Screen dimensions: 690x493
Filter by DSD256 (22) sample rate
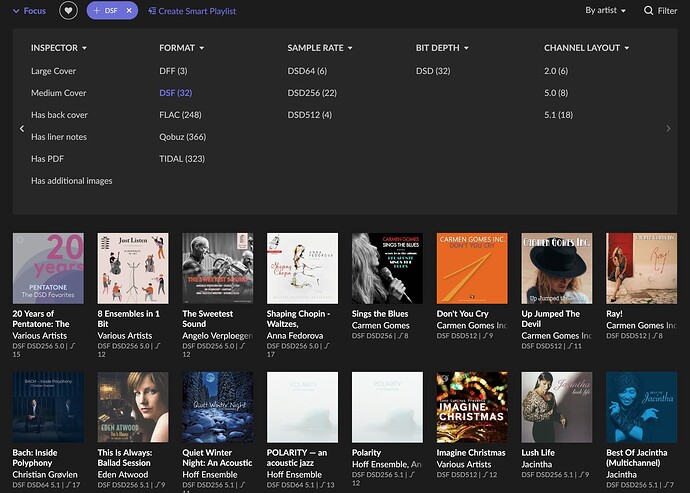tap(312, 93)
